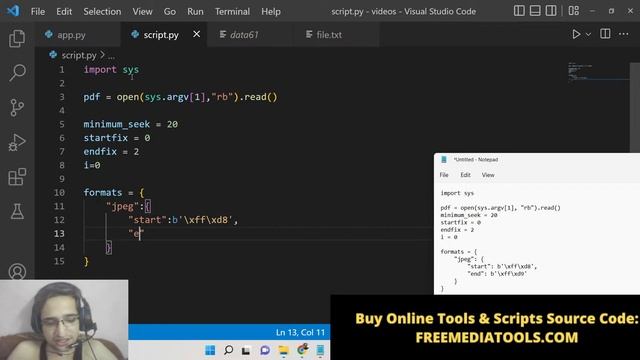Restore down the VS Code window

point(611,11)
